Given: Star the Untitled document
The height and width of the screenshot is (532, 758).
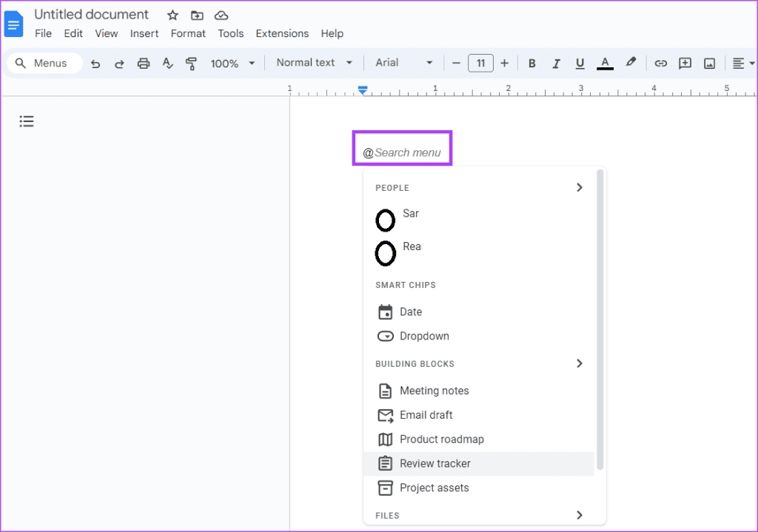Looking at the screenshot, I should click(172, 16).
